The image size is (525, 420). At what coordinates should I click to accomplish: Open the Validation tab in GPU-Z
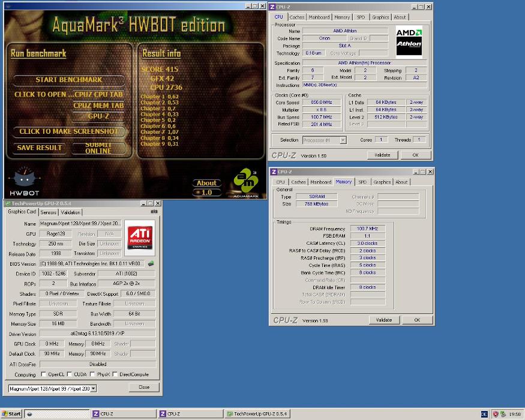(70, 212)
